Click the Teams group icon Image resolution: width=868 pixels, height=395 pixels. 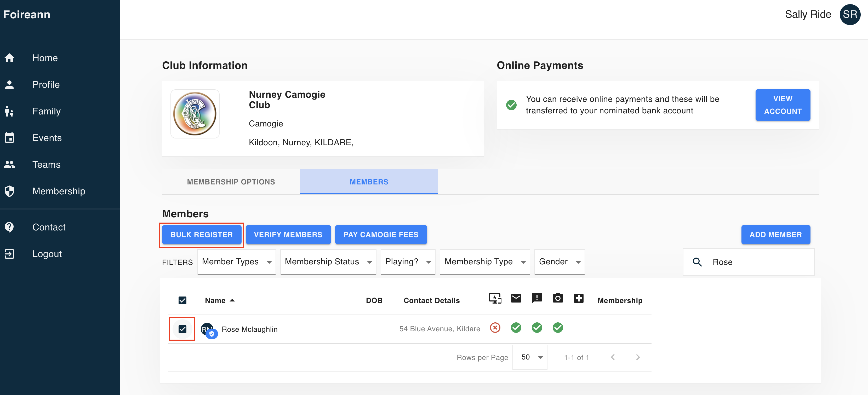click(x=9, y=164)
